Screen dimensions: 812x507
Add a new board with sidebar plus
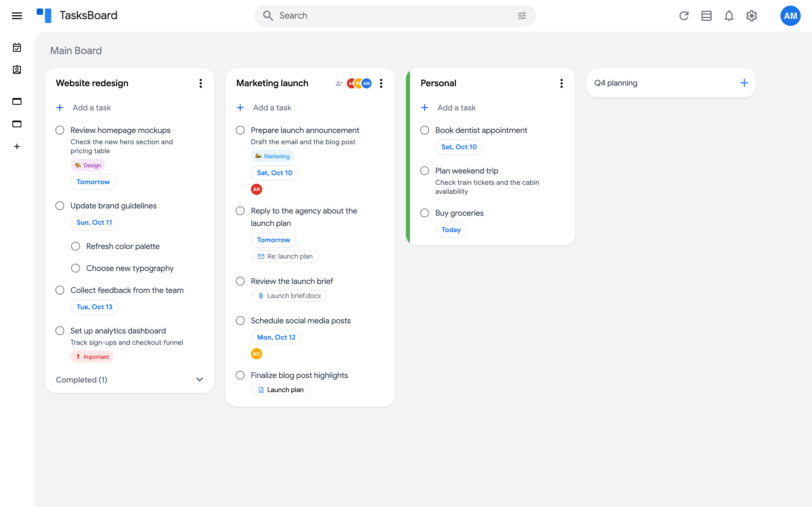pyautogui.click(x=17, y=146)
